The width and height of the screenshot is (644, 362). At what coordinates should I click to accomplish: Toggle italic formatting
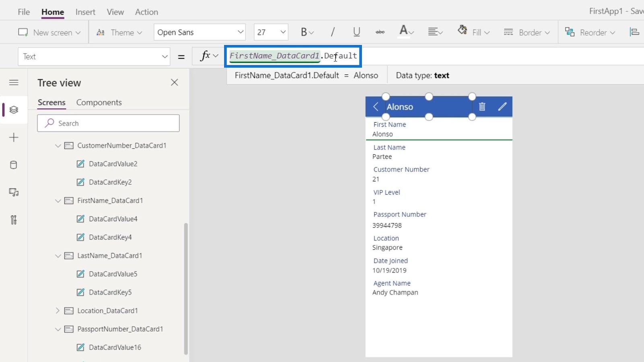coord(333,32)
